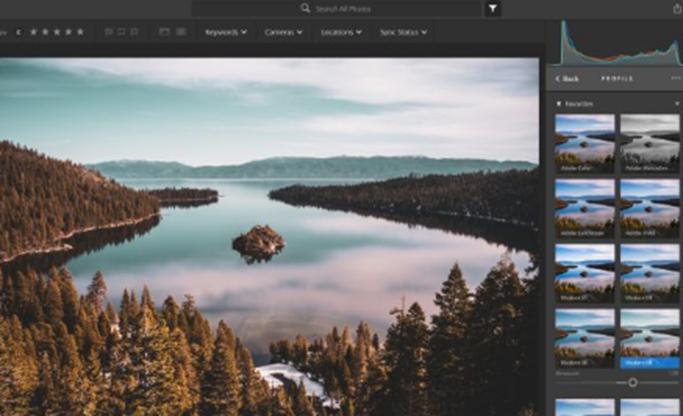This screenshot has height=416, width=683.
Task: Switch to the photo grid view icon
Action: pos(164,32)
